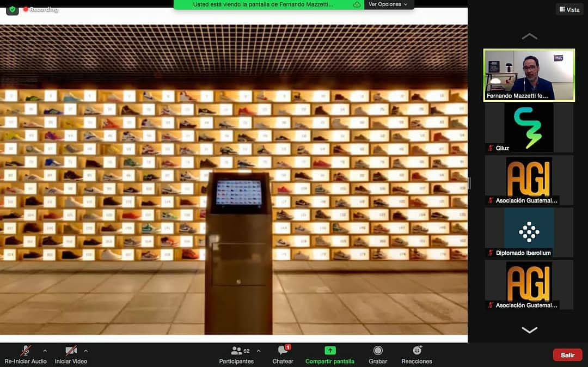Turn on camera with Iniciar Video

click(71, 351)
